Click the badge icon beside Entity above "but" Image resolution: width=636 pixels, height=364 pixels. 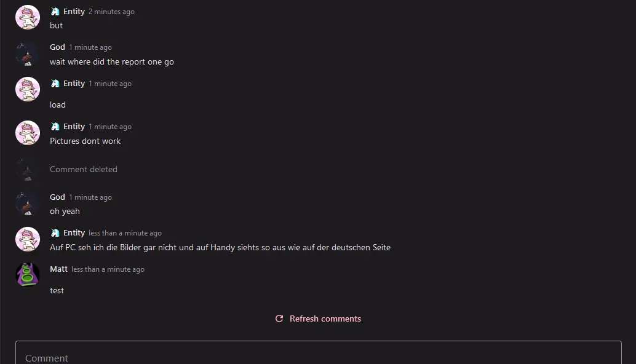pyautogui.click(x=55, y=12)
